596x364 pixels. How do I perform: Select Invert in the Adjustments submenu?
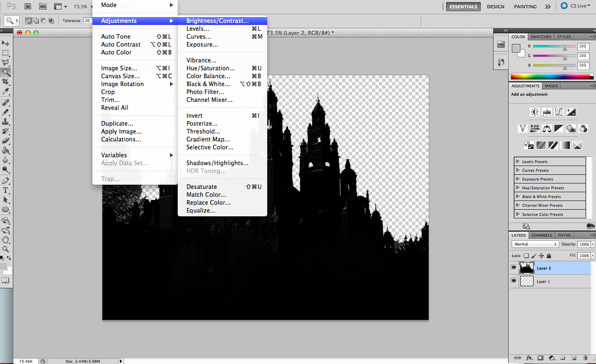(x=222, y=116)
